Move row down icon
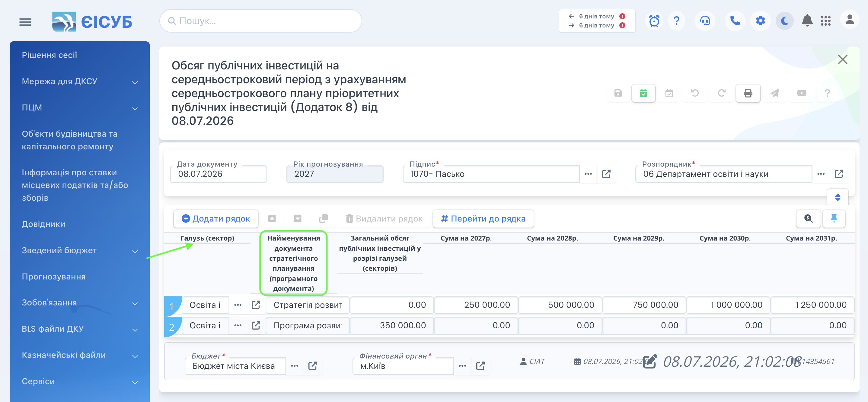This screenshot has width=868, height=402. (x=298, y=219)
